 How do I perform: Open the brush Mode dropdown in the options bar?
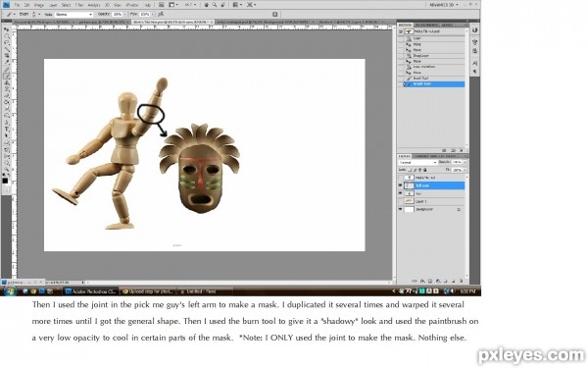click(73, 14)
